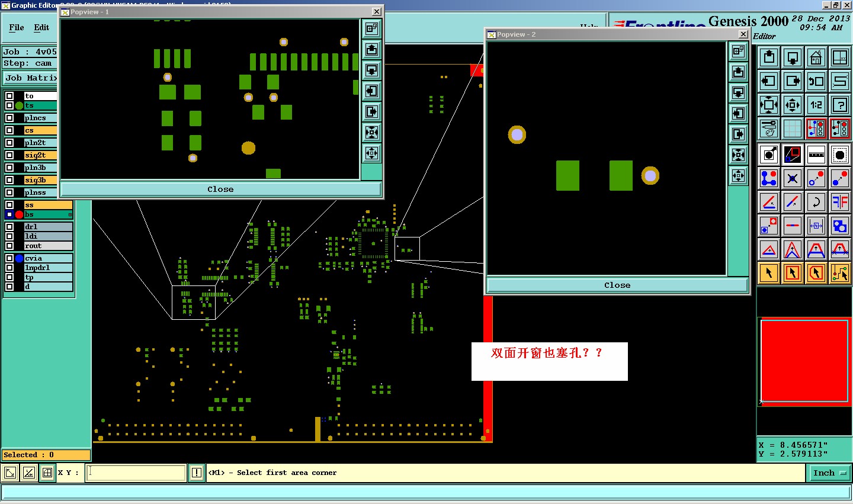Click the plain arrow select pointer icon
Screen dimensions: 853x504
pyautogui.click(x=769, y=273)
